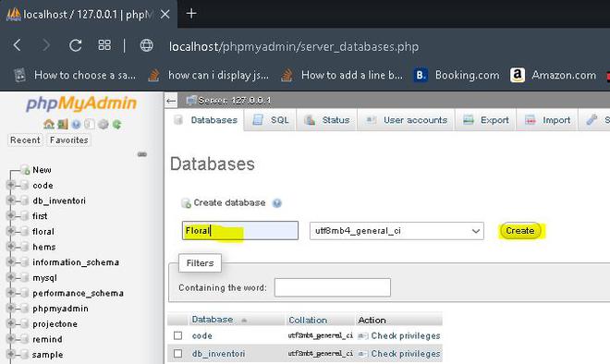Tick the checkbox for the code database
The image size is (610, 364).
point(177,335)
